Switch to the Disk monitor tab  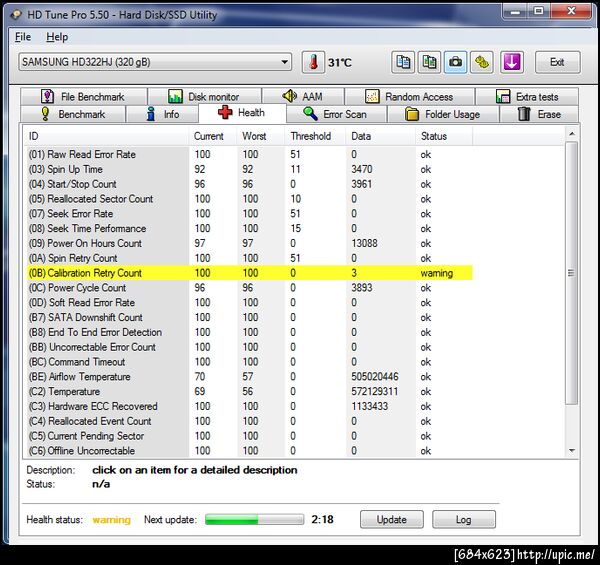click(204, 96)
